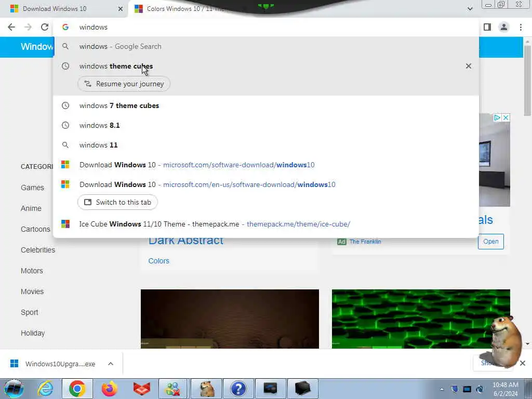Select 'windows 11' search suggestion
The height and width of the screenshot is (399, 532).
[x=266, y=145]
